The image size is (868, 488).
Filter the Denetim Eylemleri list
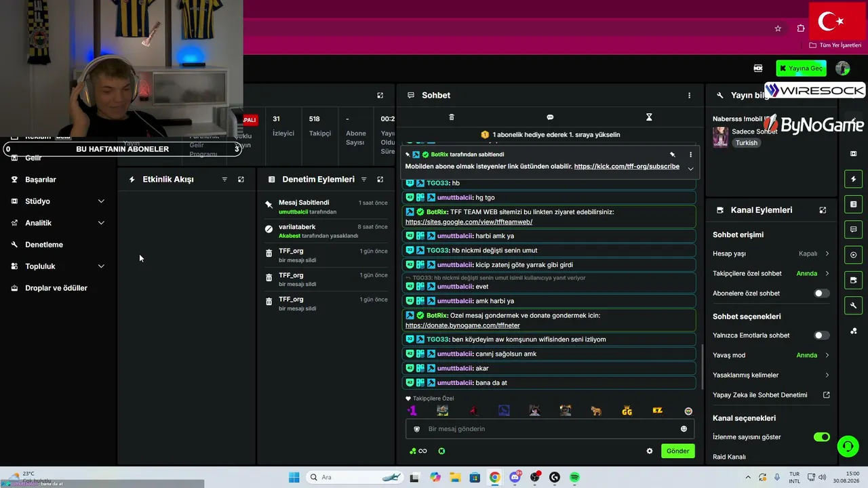click(363, 180)
